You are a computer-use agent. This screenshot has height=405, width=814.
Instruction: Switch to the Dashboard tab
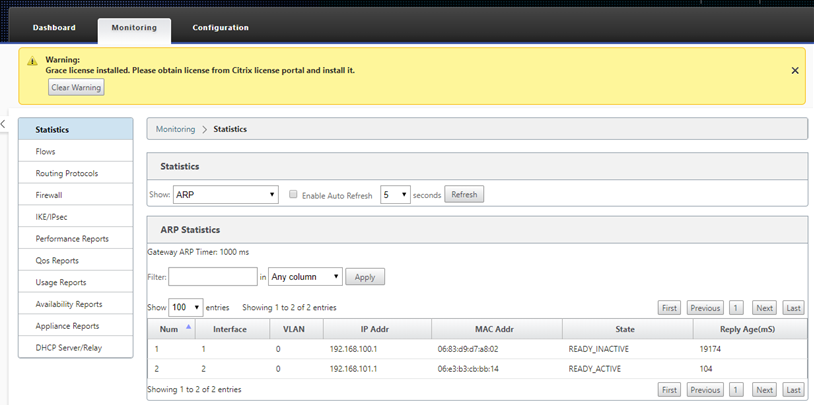point(54,28)
